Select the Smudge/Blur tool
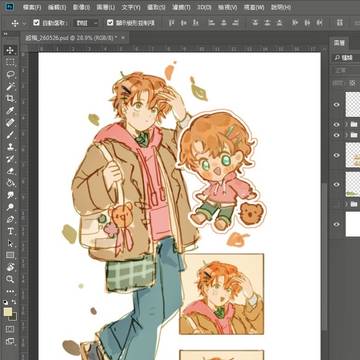Image resolution: width=360 pixels, height=360 pixels. pos(10,195)
